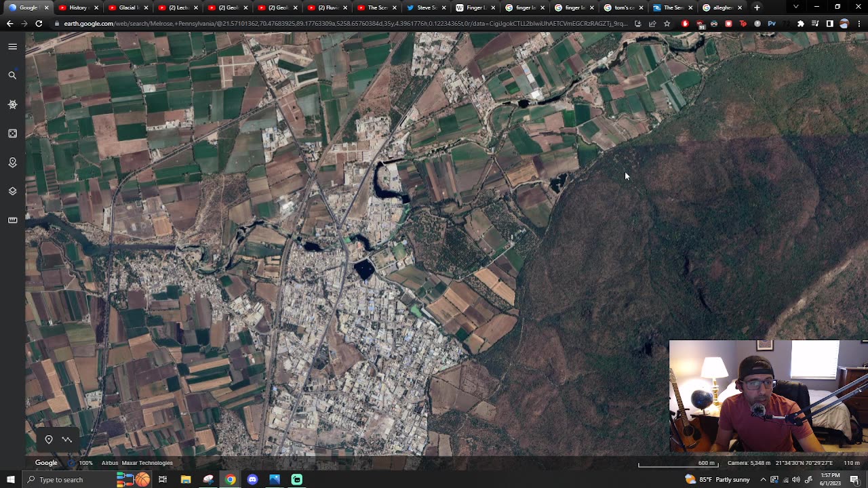Open the Windows Start menu
868x488 pixels.
(10, 480)
